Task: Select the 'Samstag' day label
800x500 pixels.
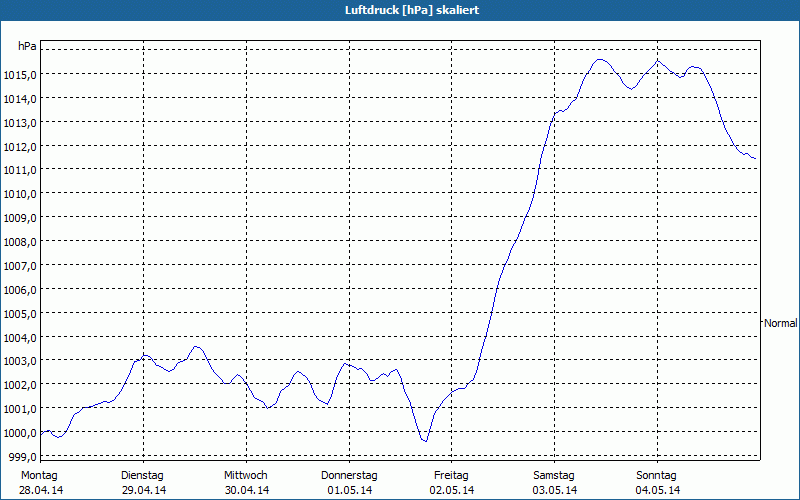Action: click(x=554, y=476)
